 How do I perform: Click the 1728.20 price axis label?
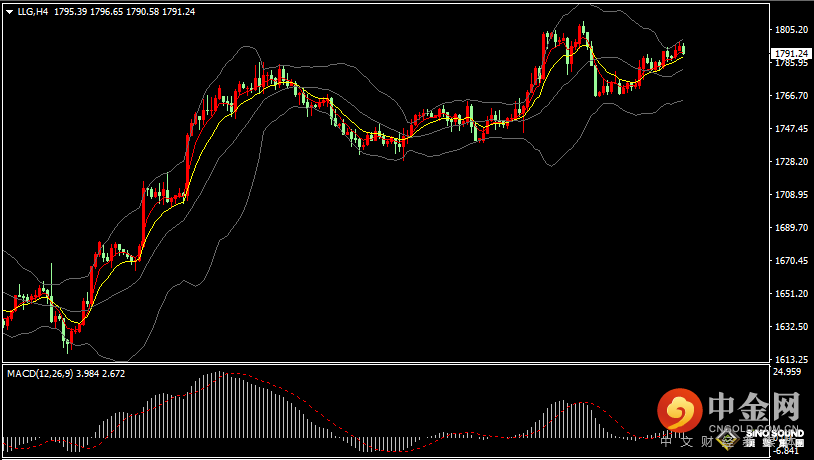790,162
